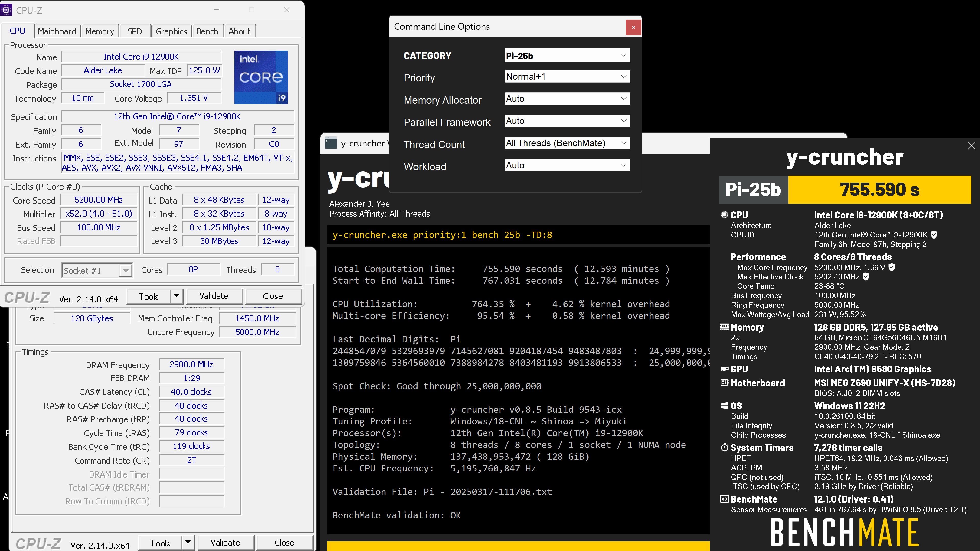
Task: Switch to the About tab
Action: point(239,31)
